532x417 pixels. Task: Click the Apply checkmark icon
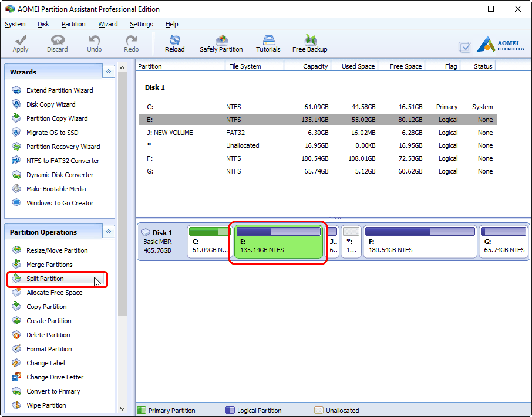[x=21, y=40]
